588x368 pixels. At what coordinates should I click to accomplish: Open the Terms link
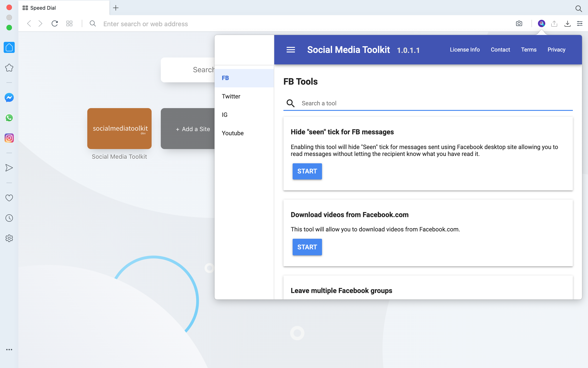(x=529, y=50)
